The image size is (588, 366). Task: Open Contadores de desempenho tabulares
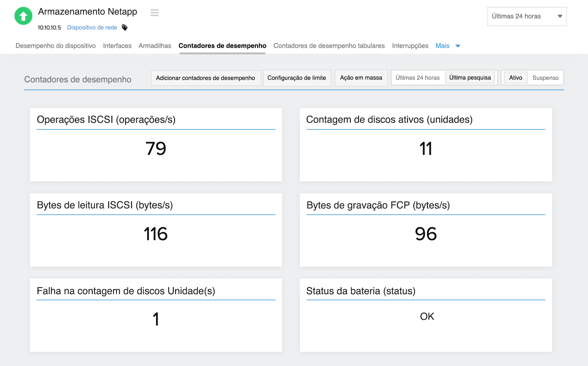click(329, 46)
